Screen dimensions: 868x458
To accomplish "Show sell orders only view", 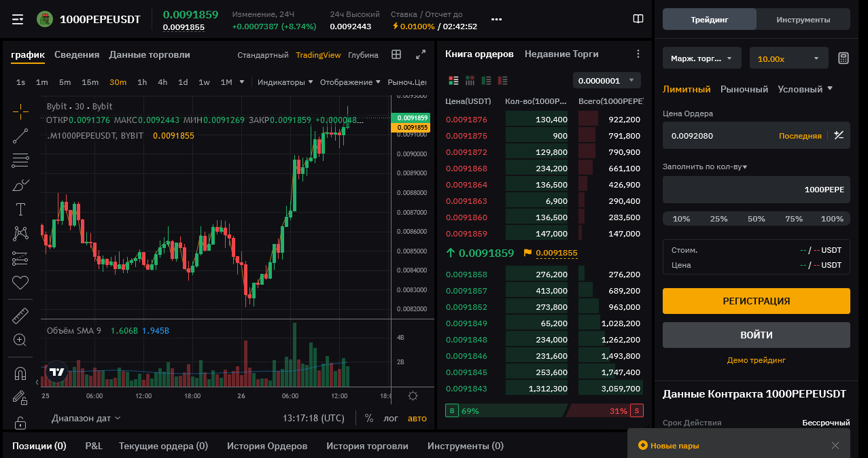I will coord(503,80).
